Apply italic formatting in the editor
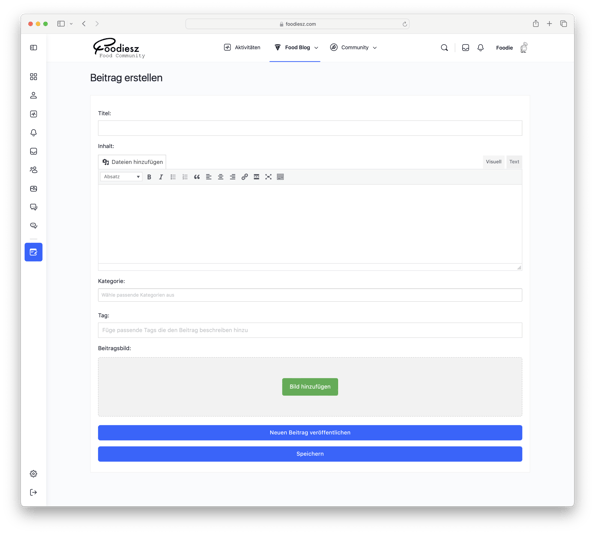This screenshot has height=534, width=595. [x=161, y=177]
